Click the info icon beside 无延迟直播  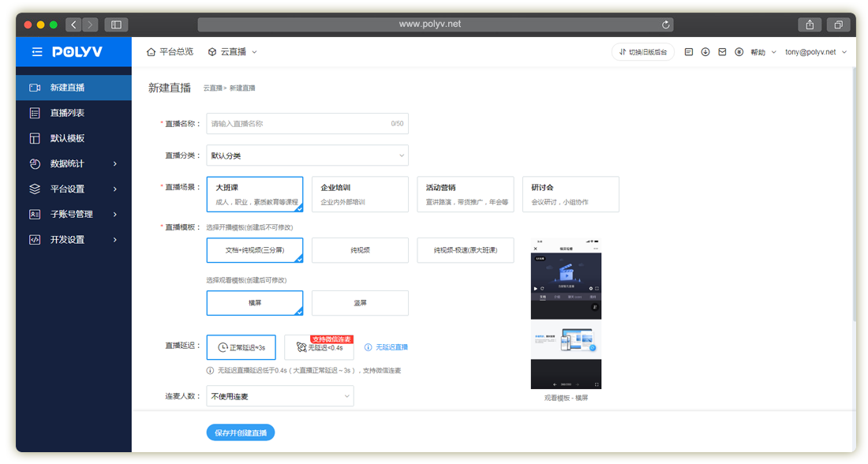click(368, 347)
